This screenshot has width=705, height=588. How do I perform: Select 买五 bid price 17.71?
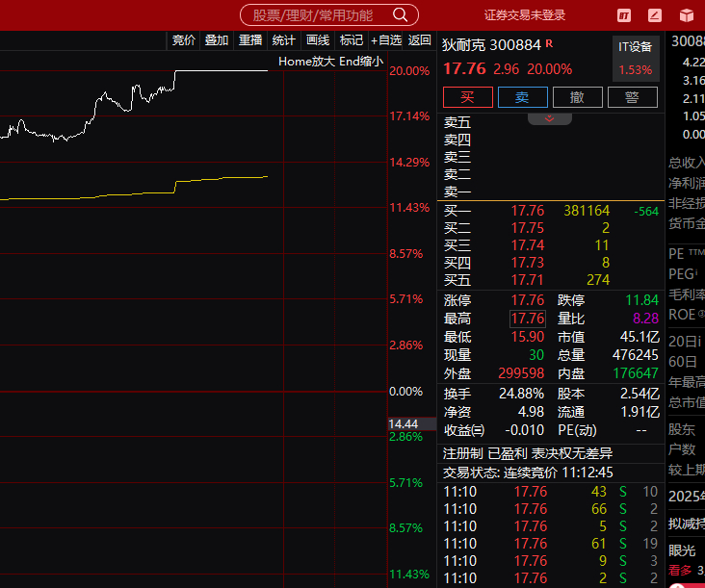[x=528, y=280]
